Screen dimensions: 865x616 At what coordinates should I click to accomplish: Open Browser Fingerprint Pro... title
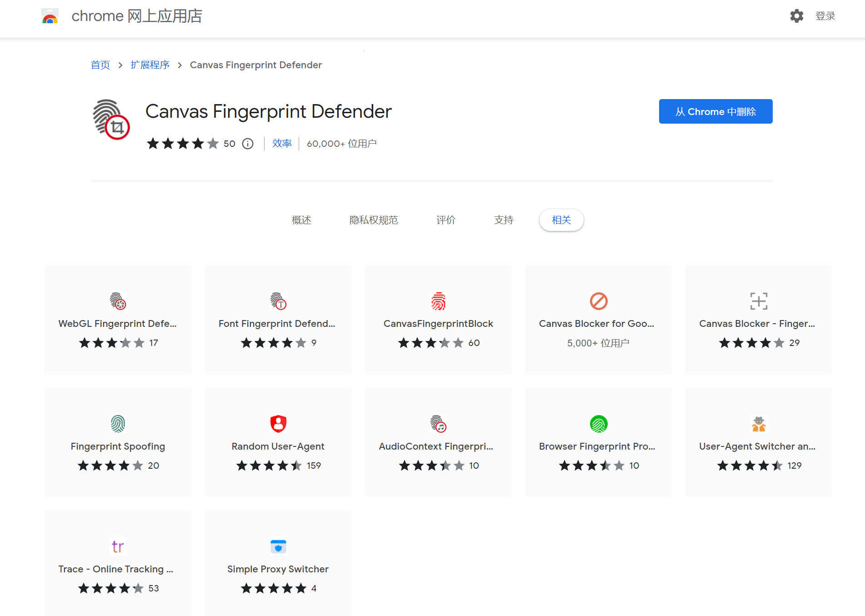point(597,446)
